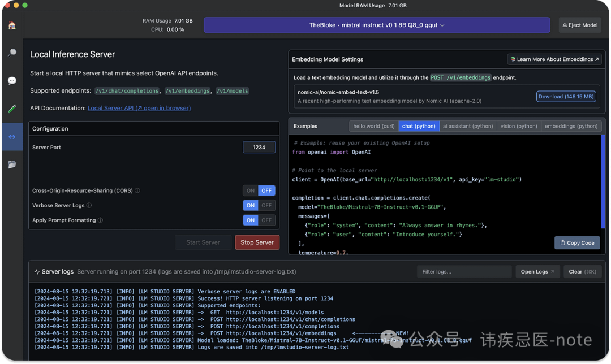Switch to hello world (curl) example tab
The width and height of the screenshot is (611, 364).
pos(374,126)
